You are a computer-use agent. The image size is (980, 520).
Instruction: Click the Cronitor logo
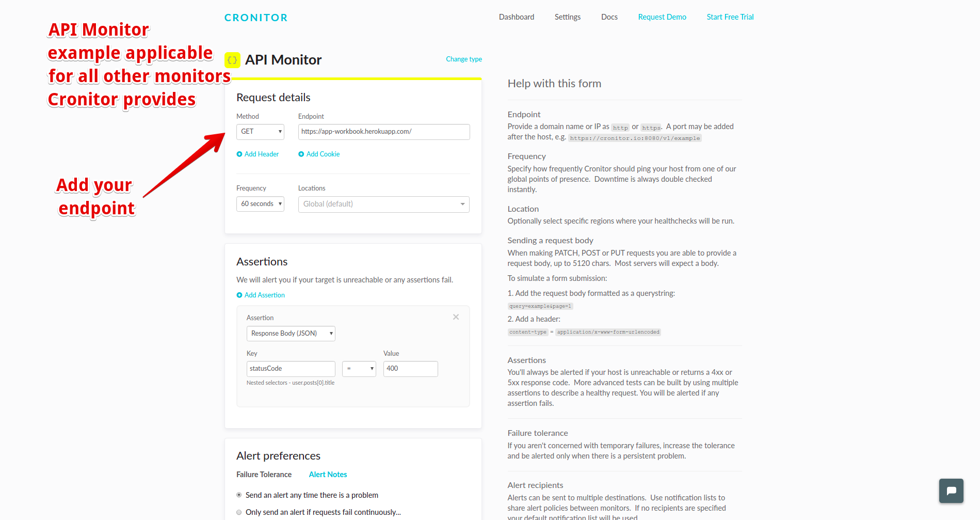(256, 18)
